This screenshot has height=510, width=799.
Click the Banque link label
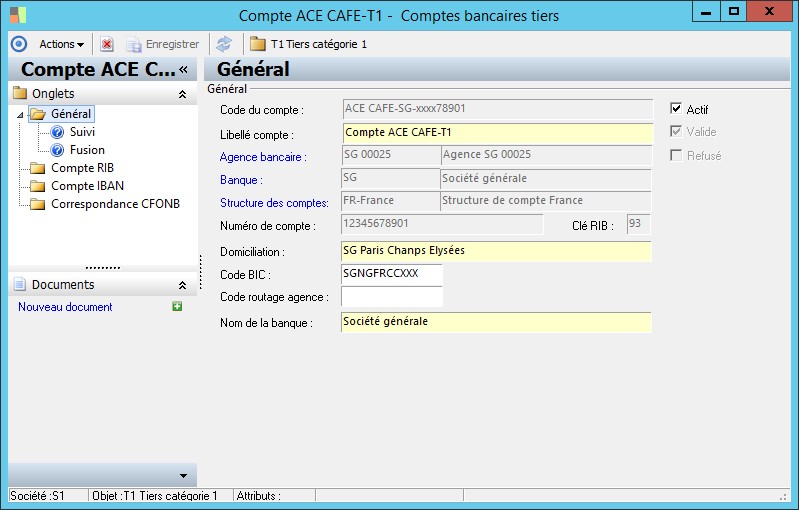242,180
